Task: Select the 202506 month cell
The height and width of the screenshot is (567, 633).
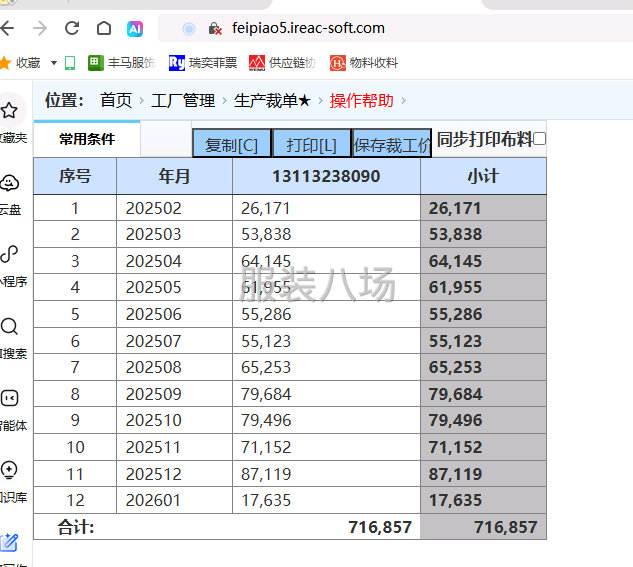Action: click(x=174, y=314)
